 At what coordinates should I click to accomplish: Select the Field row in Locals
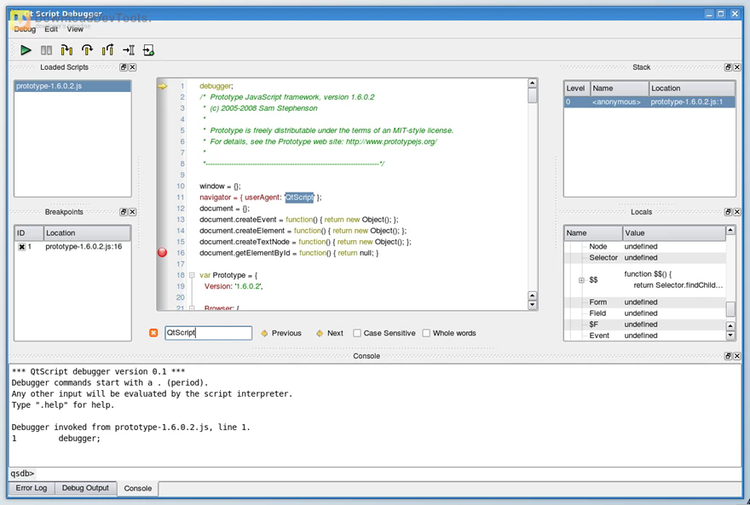point(645,313)
